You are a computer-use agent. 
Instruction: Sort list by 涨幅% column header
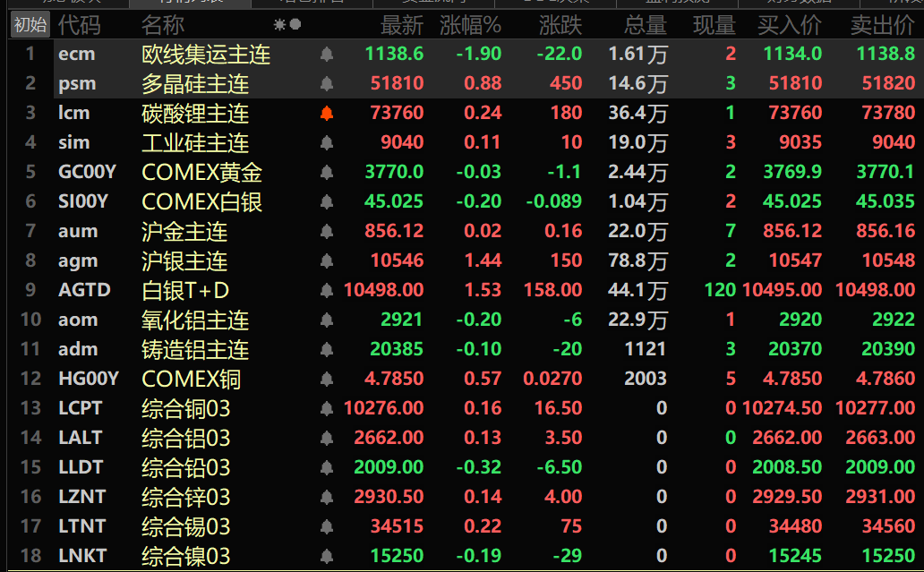[470, 25]
